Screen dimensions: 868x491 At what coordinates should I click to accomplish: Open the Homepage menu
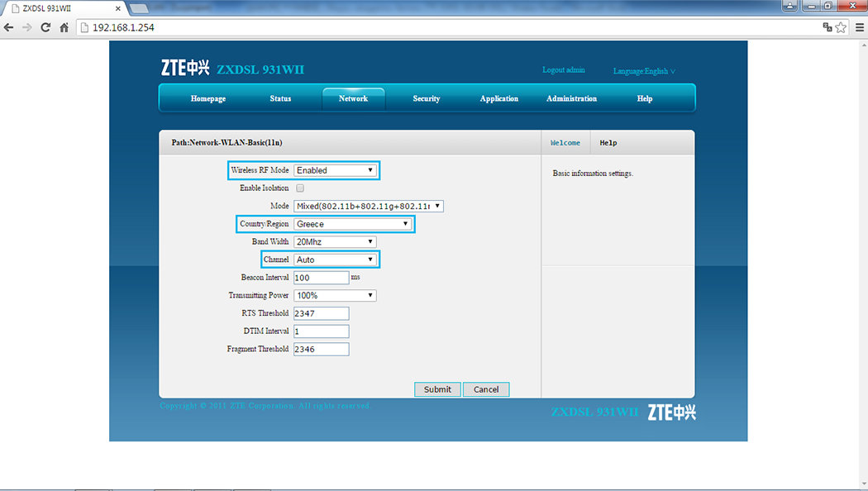click(208, 98)
